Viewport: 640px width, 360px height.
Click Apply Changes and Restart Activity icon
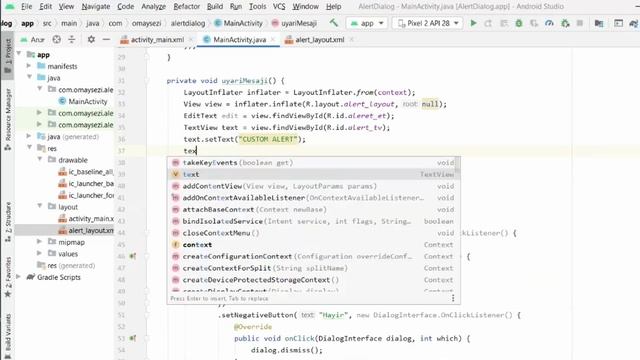click(488, 23)
